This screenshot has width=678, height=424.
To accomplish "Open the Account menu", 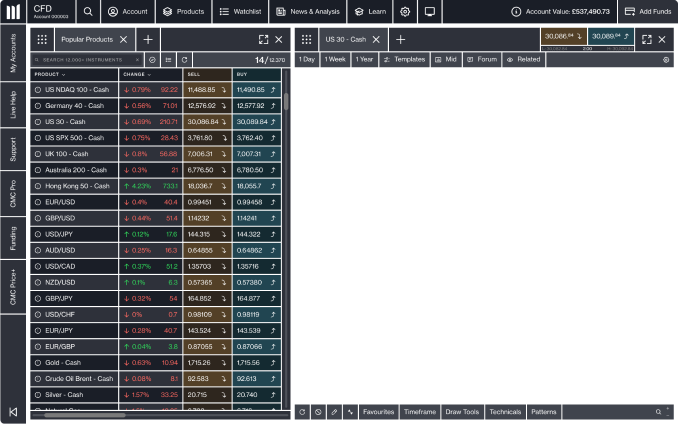I will (128, 12).
